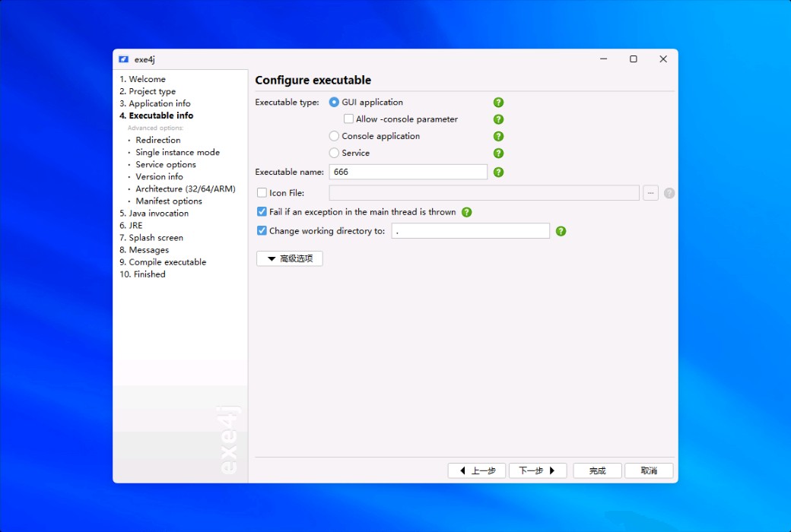
Task: Open Single instance mode advanced option
Action: click(177, 152)
